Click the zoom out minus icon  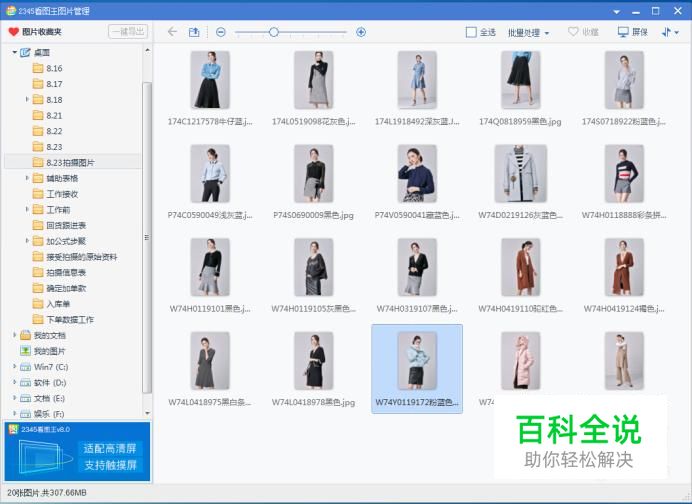point(221,32)
